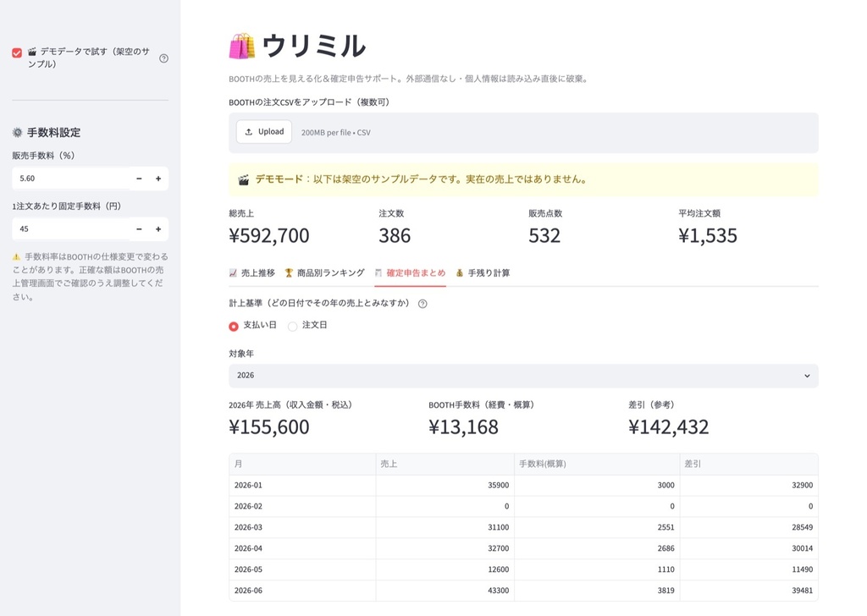Click sales value 43300 cell
Image resolution: width=867 pixels, height=616 pixels.
point(445,590)
